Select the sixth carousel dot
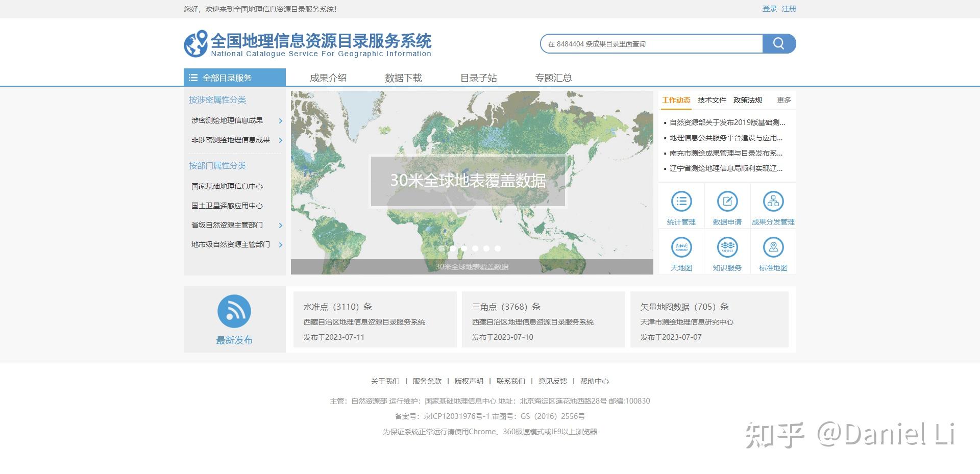 (498, 248)
